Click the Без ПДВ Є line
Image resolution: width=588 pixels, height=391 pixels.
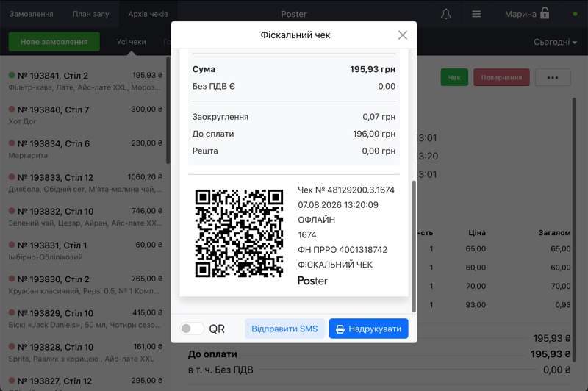tap(293, 86)
